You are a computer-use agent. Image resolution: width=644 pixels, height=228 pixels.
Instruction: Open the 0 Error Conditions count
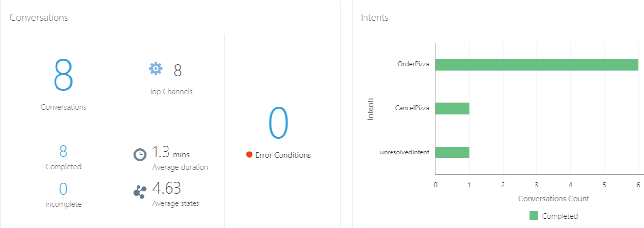[x=279, y=124]
